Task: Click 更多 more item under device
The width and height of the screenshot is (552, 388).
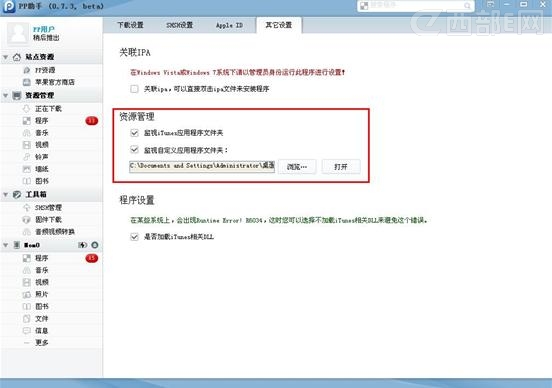Action: (42, 343)
